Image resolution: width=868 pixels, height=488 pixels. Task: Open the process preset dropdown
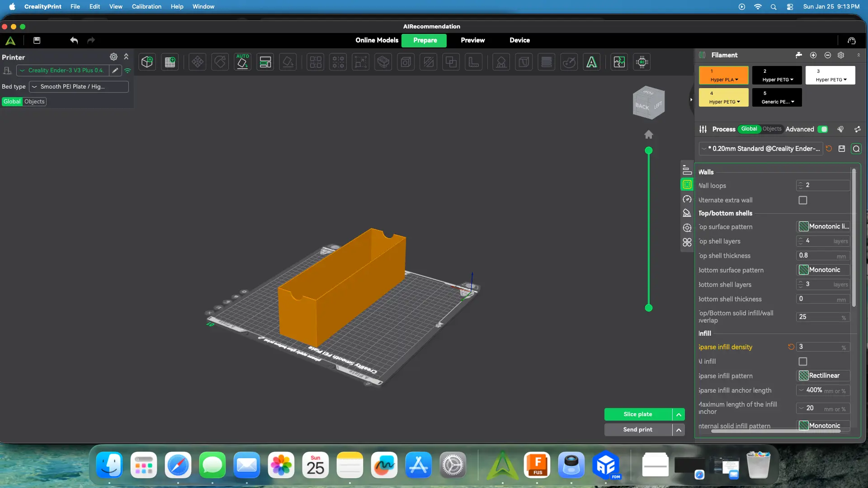point(760,149)
